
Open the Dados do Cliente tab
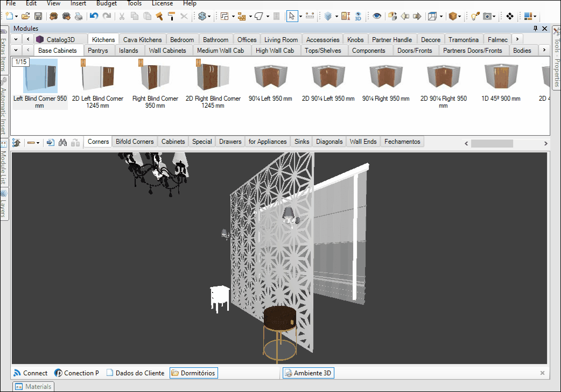tap(136, 373)
